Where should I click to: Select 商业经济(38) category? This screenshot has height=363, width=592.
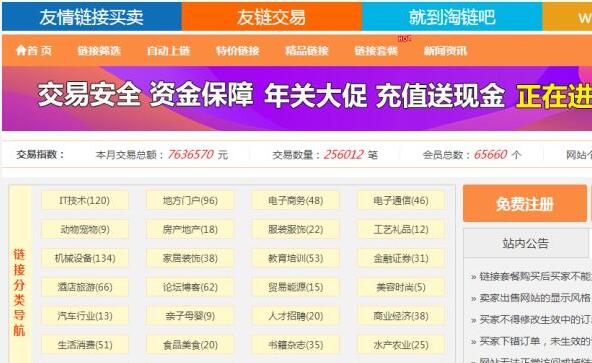(401, 316)
